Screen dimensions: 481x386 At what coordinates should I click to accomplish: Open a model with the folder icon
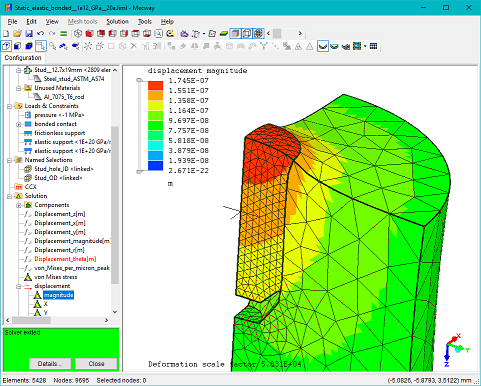click(x=17, y=33)
